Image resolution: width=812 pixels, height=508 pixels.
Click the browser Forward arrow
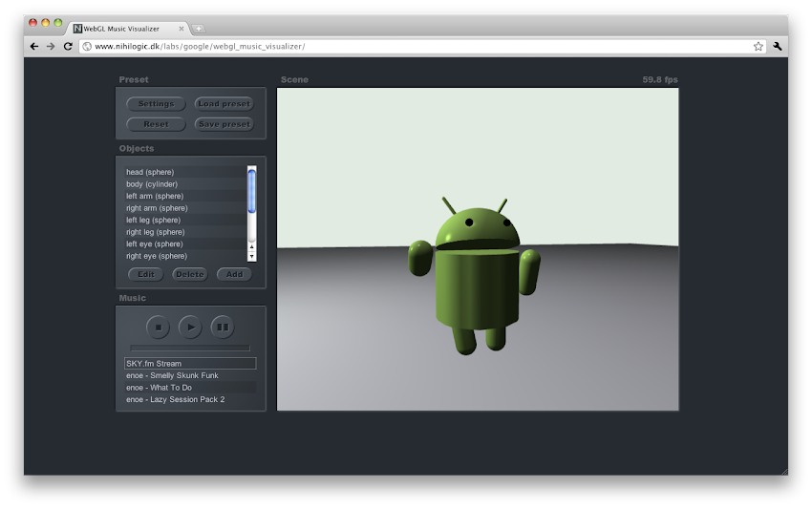coord(51,46)
